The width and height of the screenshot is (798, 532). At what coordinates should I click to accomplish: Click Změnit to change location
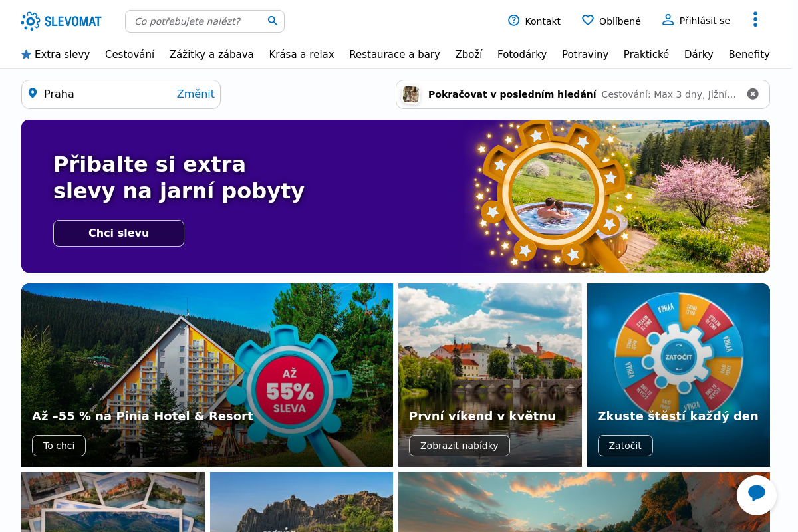tap(196, 94)
